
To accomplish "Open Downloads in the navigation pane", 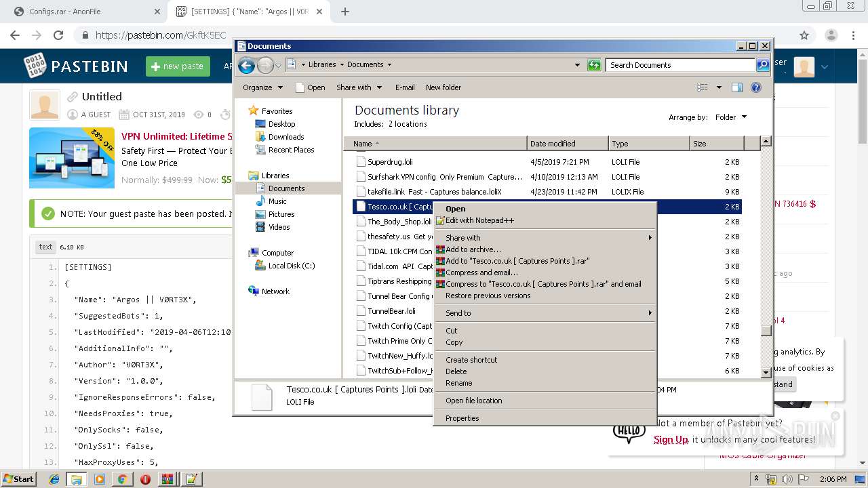I will pyautogui.click(x=286, y=137).
